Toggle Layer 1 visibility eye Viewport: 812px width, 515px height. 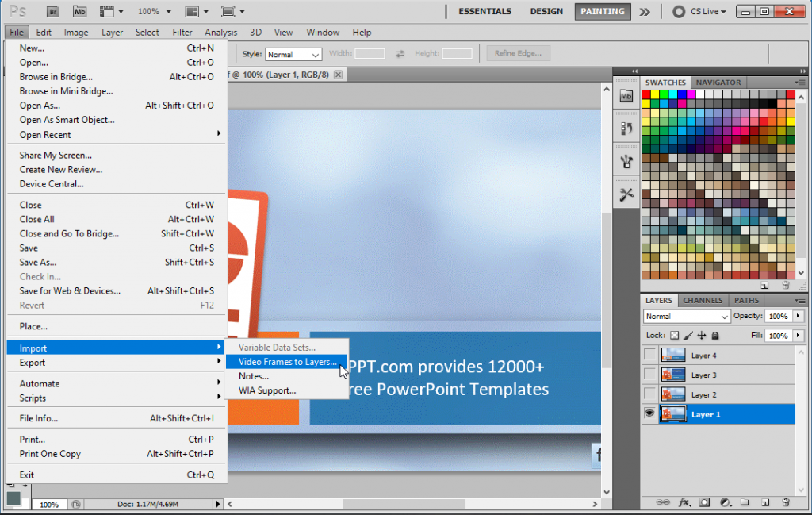pos(649,413)
